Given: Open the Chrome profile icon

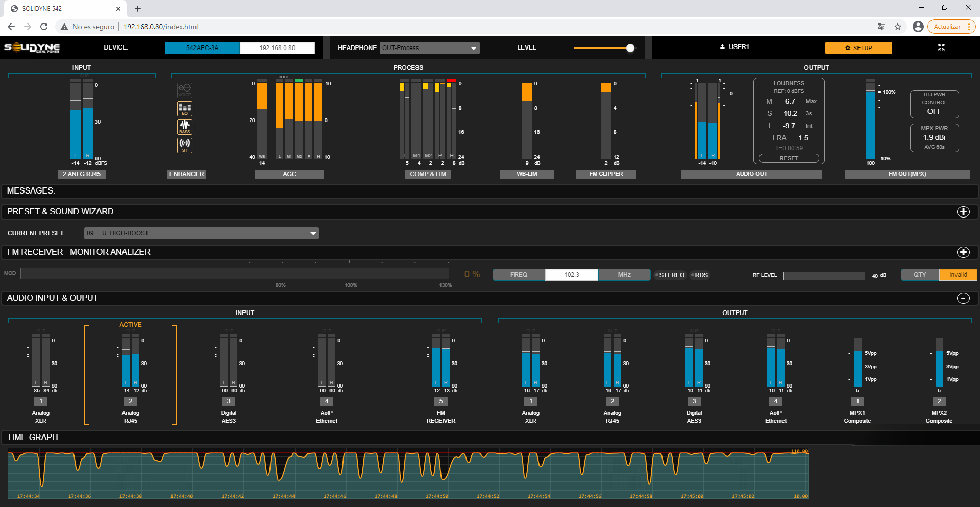Looking at the screenshot, I should click(x=918, y=27).
